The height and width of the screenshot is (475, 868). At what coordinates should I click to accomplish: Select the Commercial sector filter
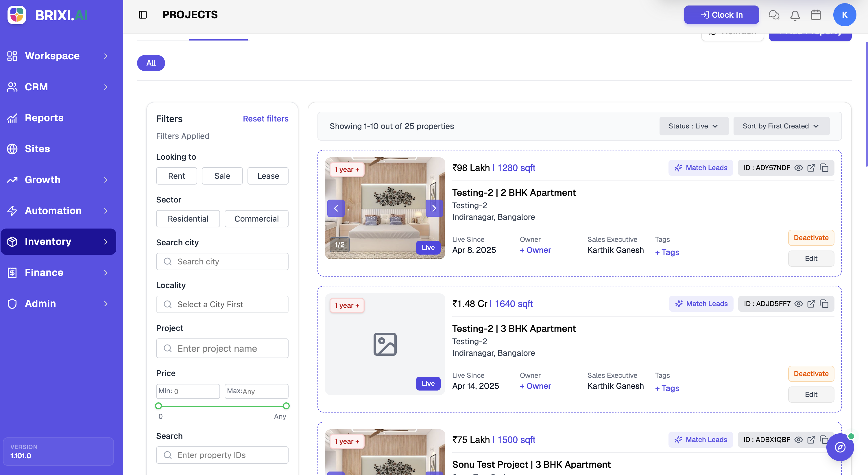pos(256,219)
